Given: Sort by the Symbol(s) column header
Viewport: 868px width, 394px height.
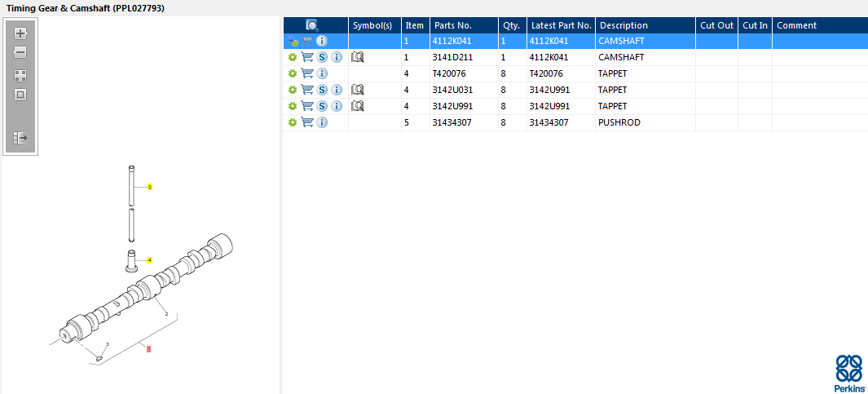Looking at the screenshot, I should 375,25.
